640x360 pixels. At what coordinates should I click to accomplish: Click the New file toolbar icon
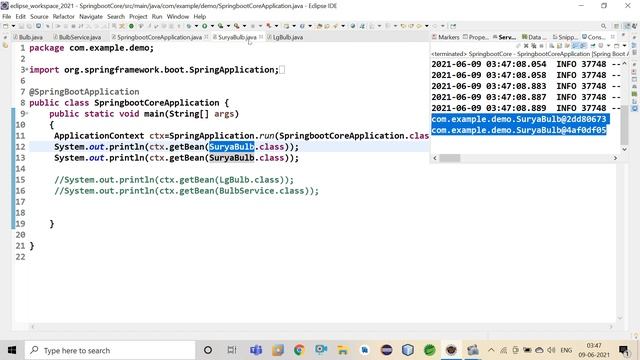tap(6, 26)
